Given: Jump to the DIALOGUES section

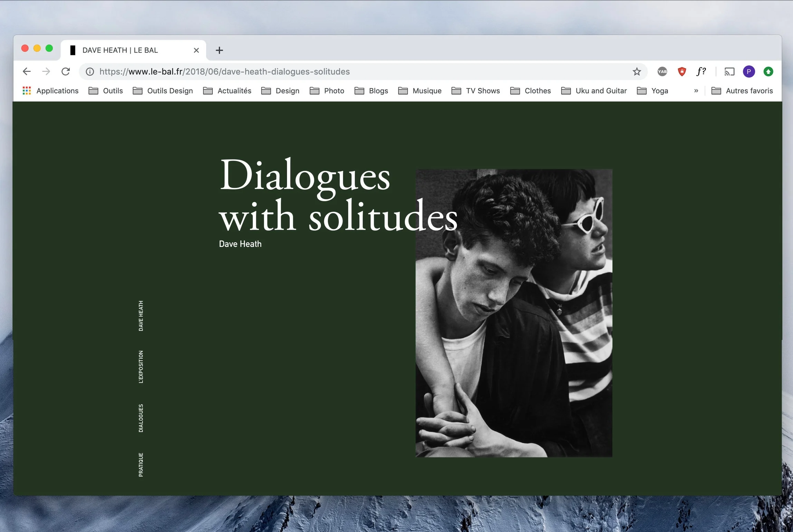Looking at the screenshot, I should point(141,418).
